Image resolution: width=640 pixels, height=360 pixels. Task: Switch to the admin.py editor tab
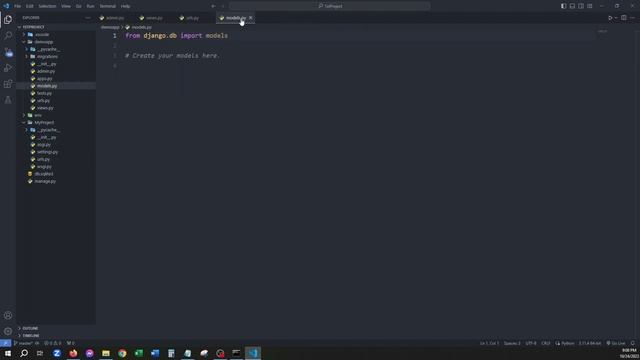pyautogui.click(x=115, y=18)
